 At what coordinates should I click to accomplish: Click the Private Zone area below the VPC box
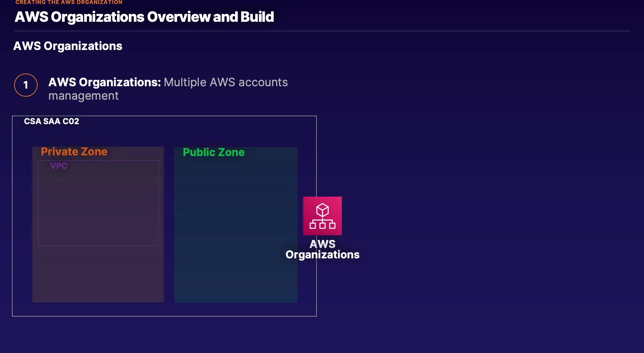tap(98, 273)
